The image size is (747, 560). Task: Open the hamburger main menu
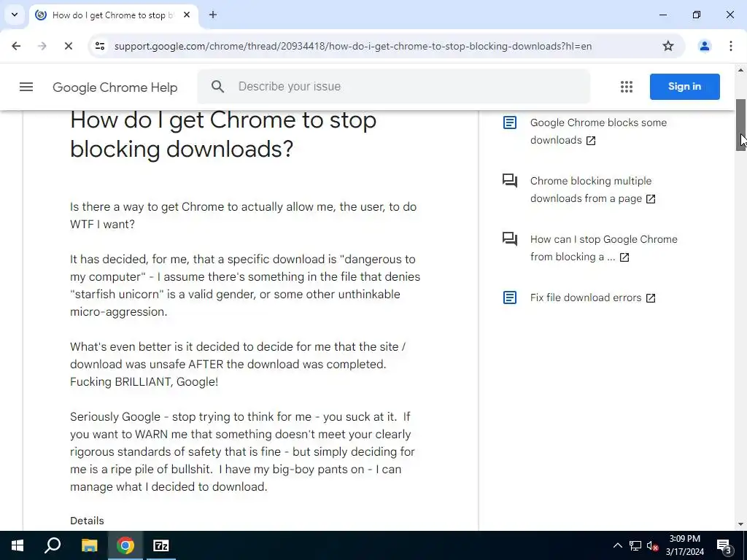click(x=26, y=87)
